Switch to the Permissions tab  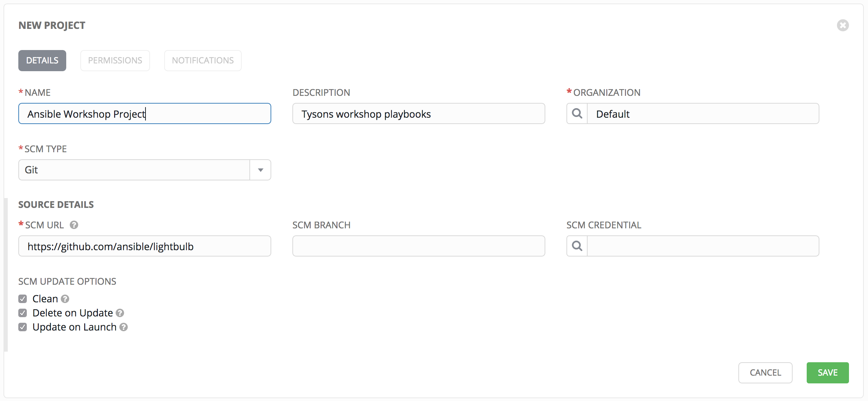[115, 61]
